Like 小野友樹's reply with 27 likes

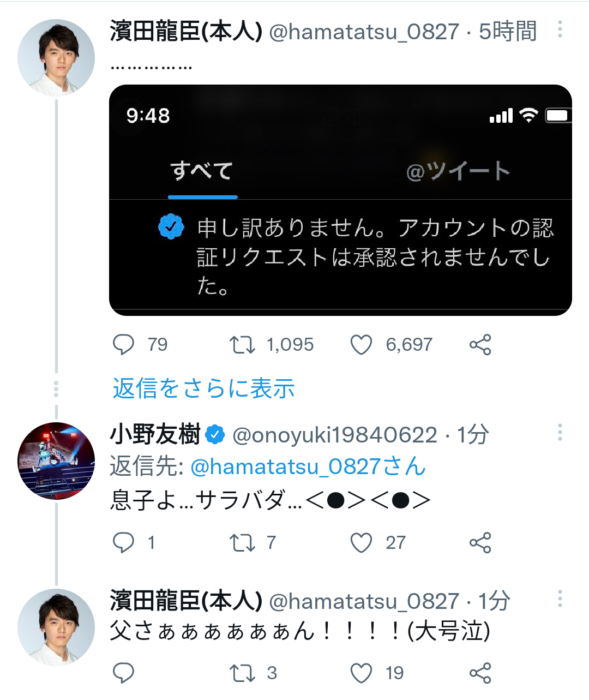click(361, 543)
